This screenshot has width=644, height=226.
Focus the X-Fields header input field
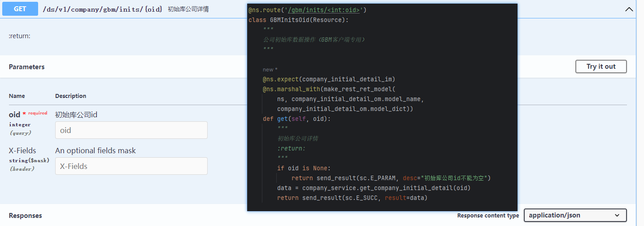click(x=131, y=166)
